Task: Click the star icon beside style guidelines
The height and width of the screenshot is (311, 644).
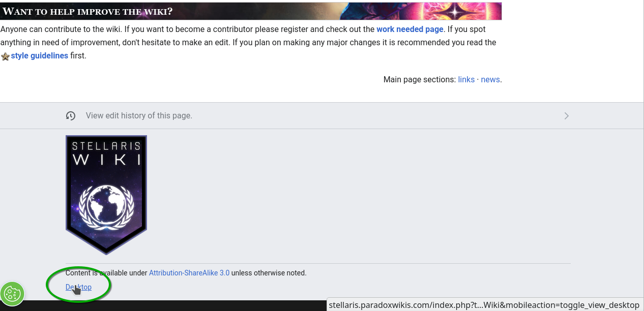Action: click(x=5, y=56)
